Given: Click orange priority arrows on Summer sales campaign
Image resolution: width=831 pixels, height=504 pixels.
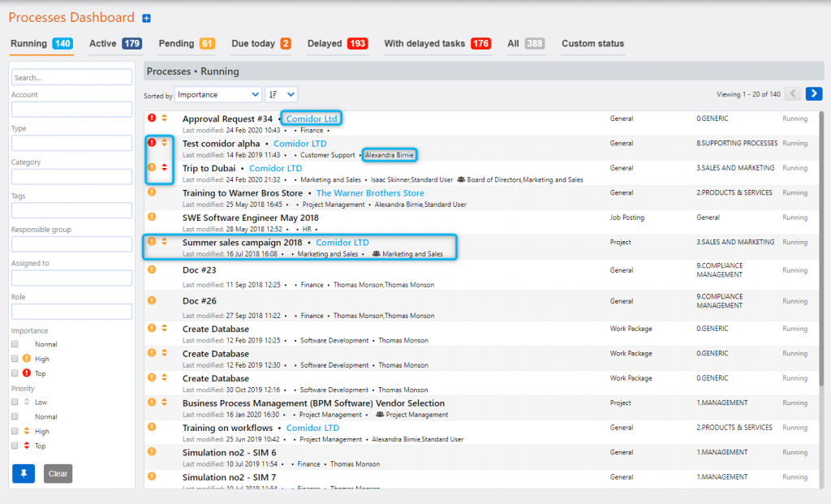Looking at the screenshot, I should (x=164, y=242).
